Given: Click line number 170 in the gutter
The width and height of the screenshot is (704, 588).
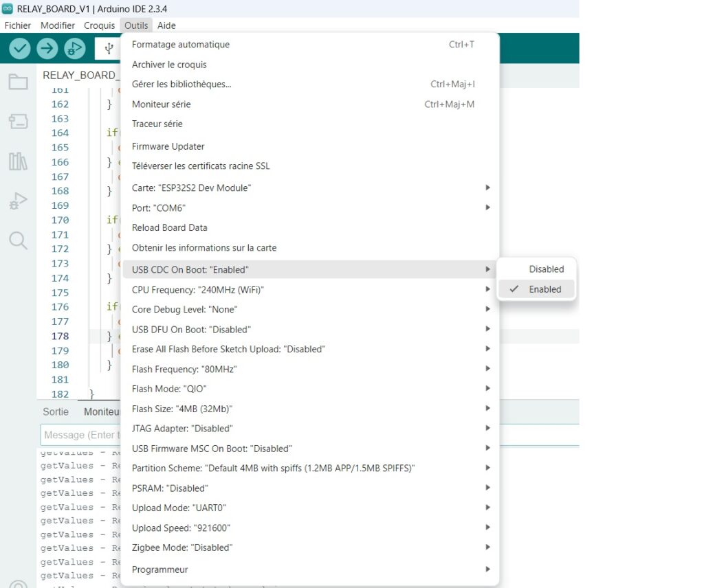Looking at the screenshot, I should (x=60, y=220).
